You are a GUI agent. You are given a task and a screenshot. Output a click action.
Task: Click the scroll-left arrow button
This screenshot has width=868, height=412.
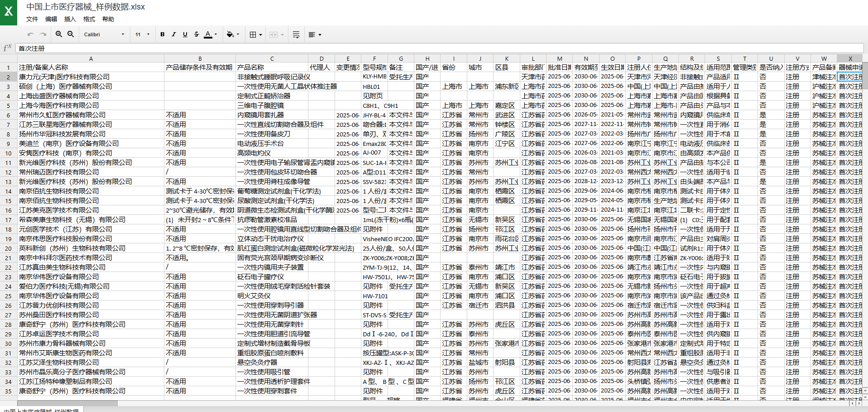(852, 403)
